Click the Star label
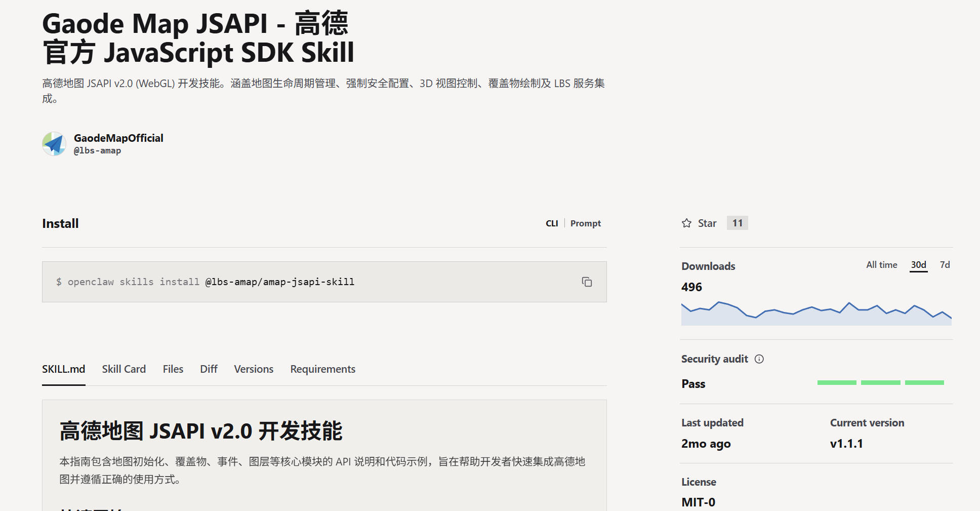 [x=707, y=223]
